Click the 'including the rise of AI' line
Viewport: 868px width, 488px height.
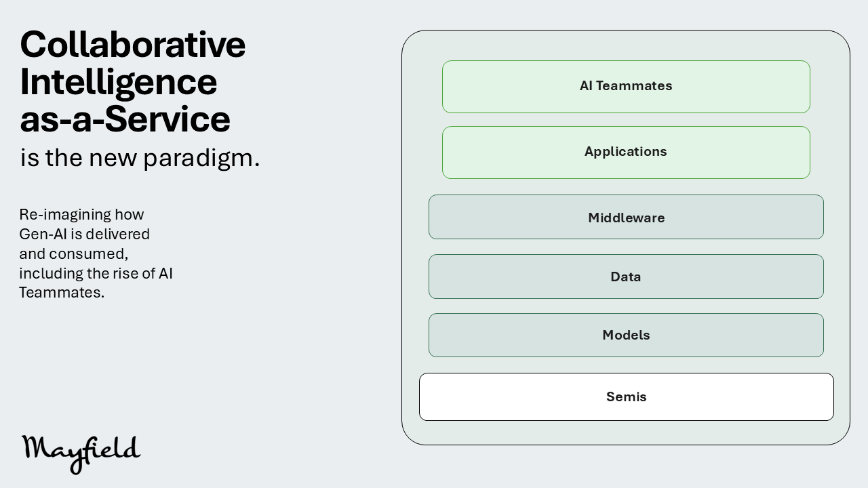pos(96,273)
